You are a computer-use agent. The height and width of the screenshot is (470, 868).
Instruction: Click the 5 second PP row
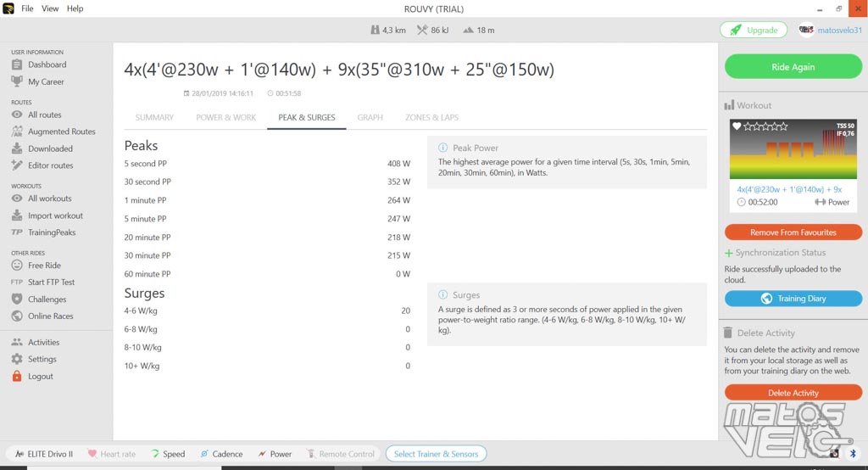(x=267, y=164)
